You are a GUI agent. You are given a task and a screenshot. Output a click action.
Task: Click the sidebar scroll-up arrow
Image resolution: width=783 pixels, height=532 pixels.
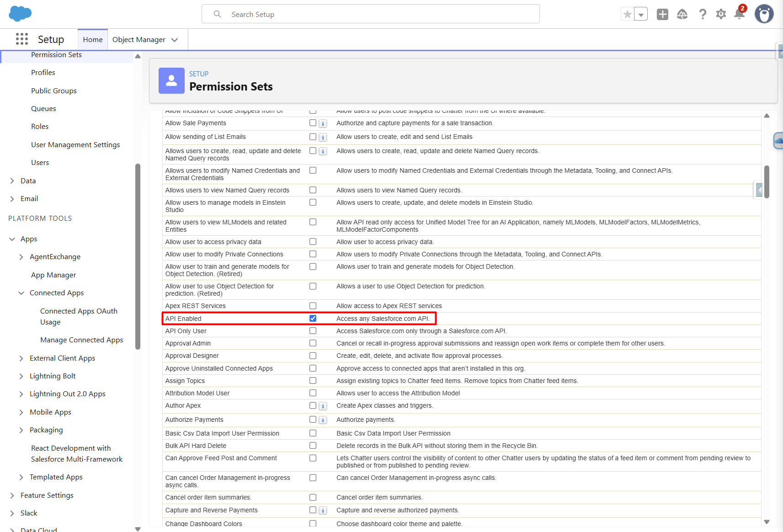click(138, 56)
